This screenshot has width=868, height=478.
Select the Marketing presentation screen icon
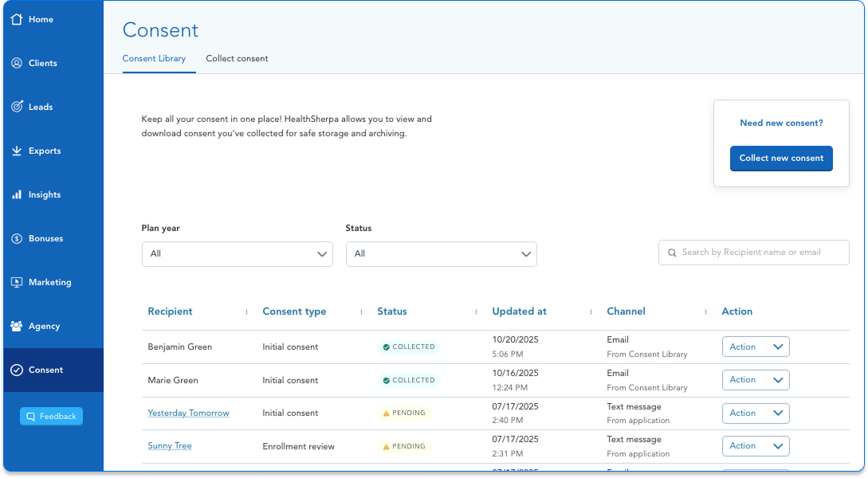tap(17, 282)
